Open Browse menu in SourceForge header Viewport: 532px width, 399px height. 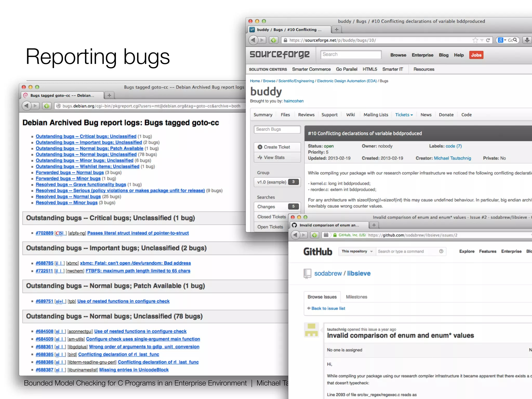coord(398,55)
